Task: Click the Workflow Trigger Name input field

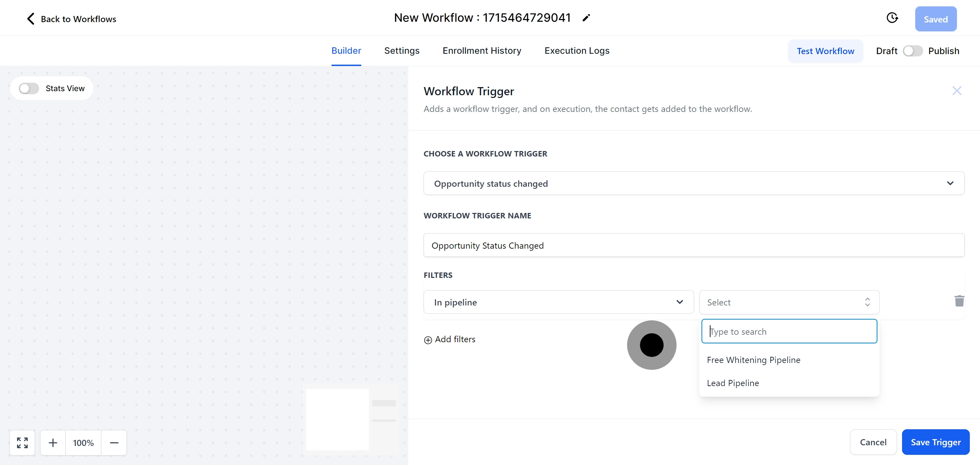Action: pos(693,245)
